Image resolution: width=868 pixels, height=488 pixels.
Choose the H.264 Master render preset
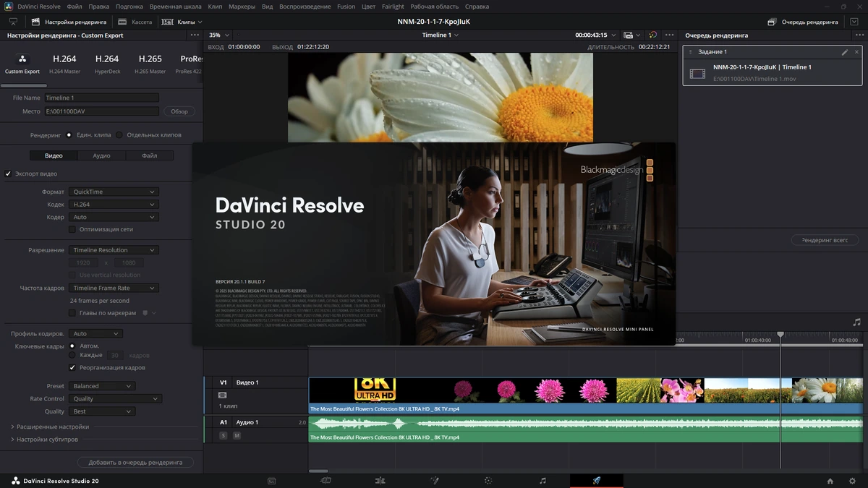[x=64, y=64]
